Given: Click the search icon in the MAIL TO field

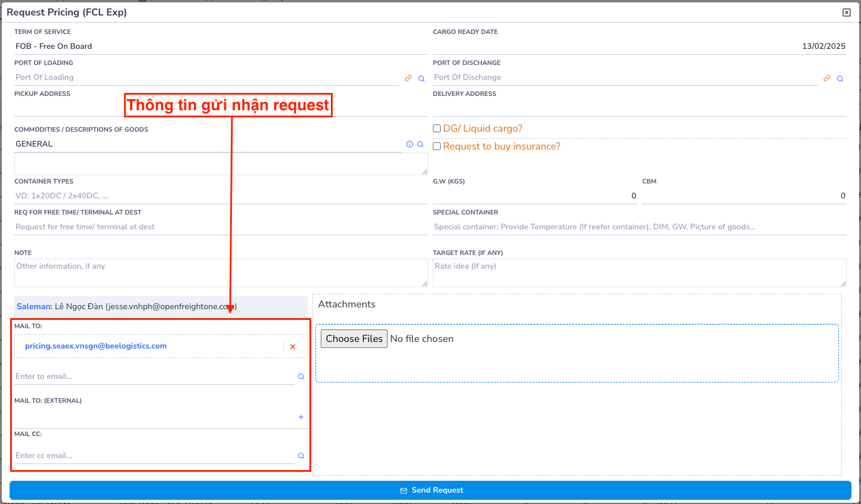Looking at the screenshot, I should click(x=301, y=376).
